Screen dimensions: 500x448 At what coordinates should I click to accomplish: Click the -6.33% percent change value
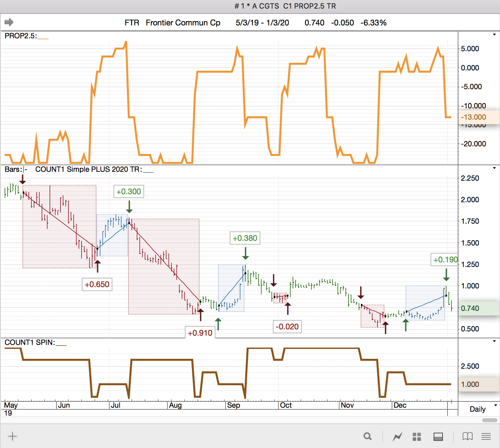pos(374,23)
